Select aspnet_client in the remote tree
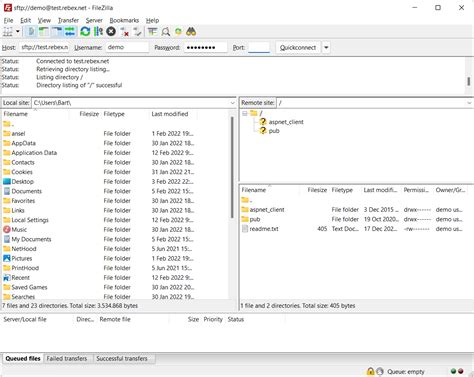 click(286, 122)
